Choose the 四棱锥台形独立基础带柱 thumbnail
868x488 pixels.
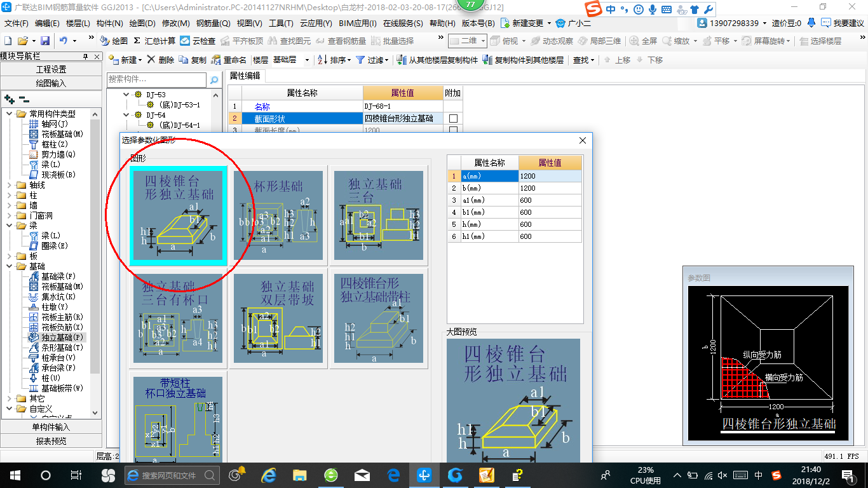(378, 318)
